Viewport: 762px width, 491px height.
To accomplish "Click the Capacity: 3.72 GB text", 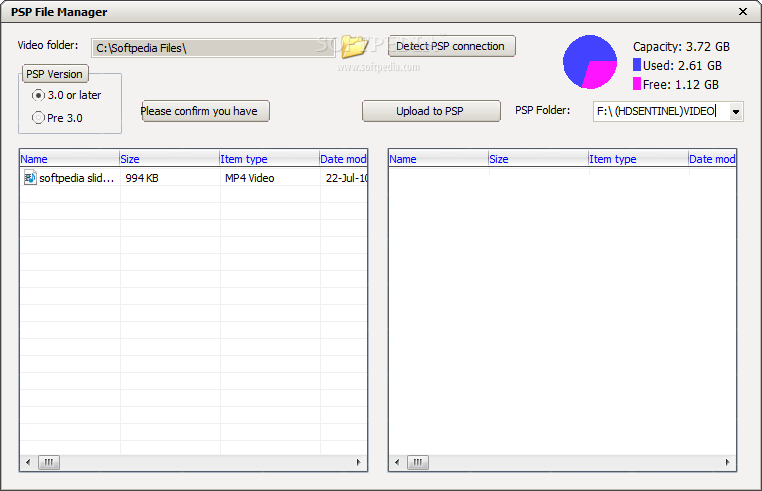I will 681,47.
